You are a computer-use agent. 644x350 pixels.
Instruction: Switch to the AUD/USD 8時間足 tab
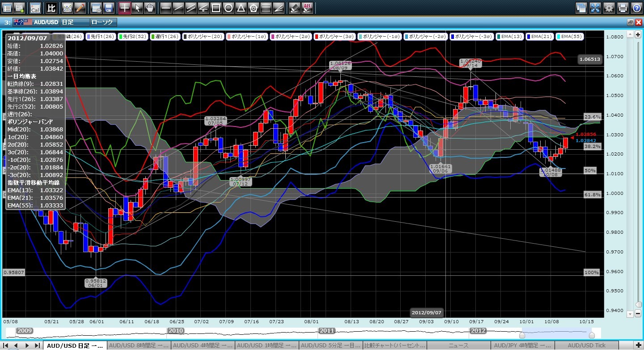click(x=139, y=346)
